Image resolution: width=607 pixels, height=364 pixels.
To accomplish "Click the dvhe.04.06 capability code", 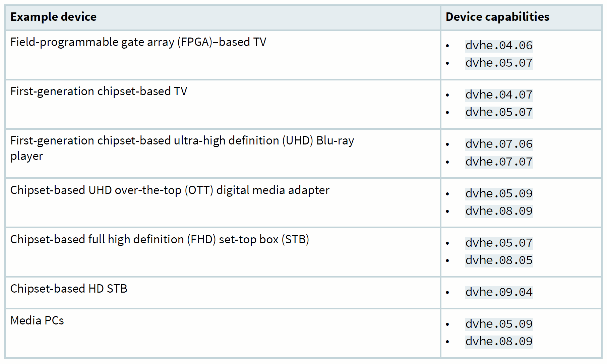I will tap(499, 46).
